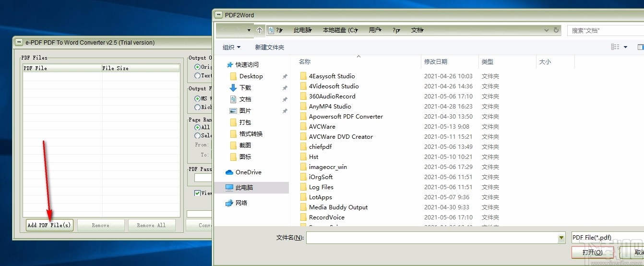Click the Remove All button in the converter window
Image resolution: width=644 pixels, height=266 pixels.
(152, 225)
